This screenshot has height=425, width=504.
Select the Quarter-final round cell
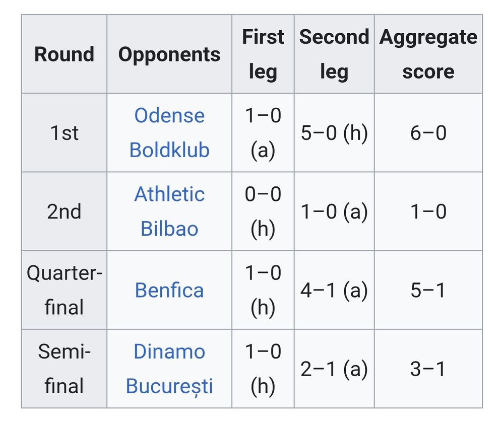point(65,290)
